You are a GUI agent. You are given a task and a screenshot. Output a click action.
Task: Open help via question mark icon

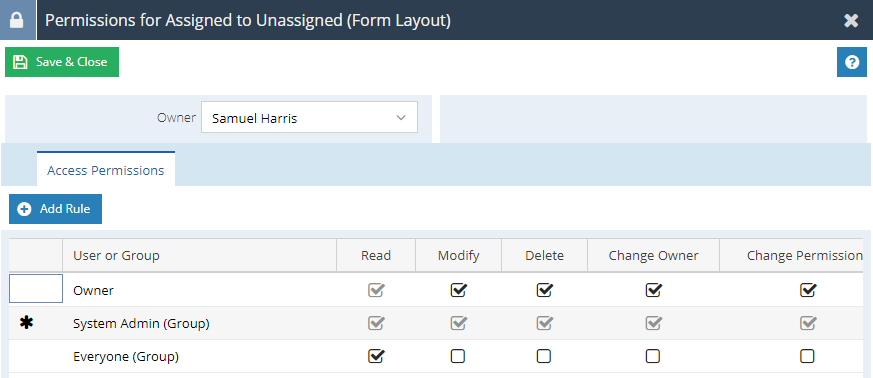click(x=852, y=62)
